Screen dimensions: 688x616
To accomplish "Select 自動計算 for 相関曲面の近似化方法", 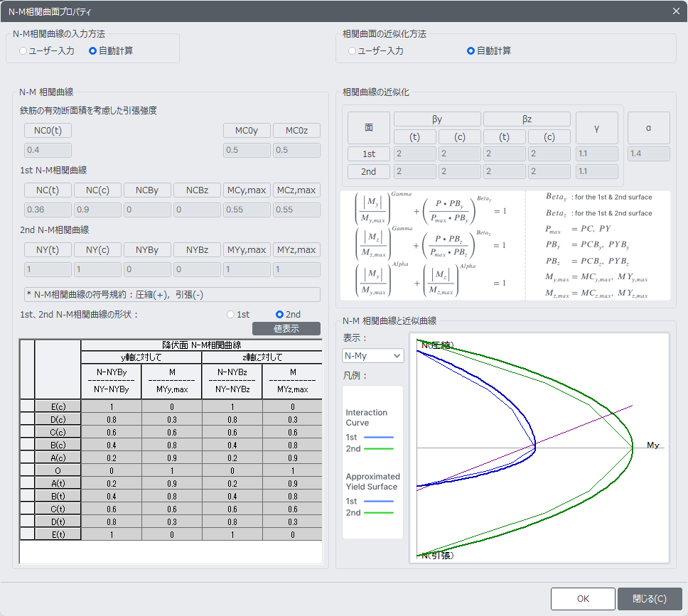I will pyautogui.click(x=489, y=51).
